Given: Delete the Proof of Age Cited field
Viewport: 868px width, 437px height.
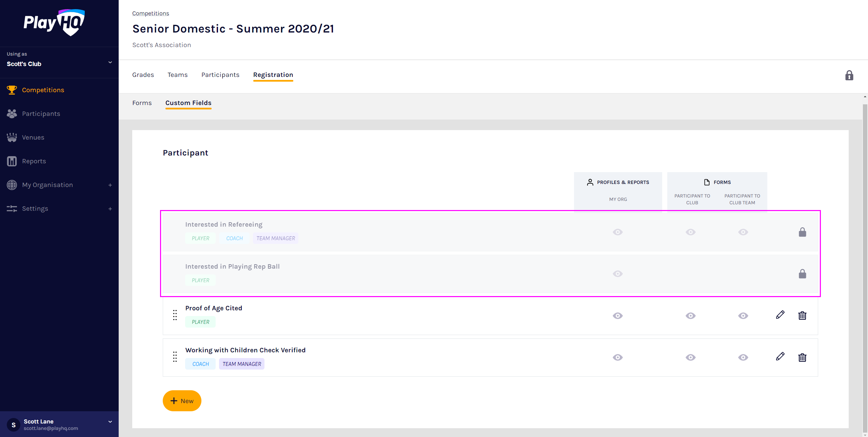Looking at the screenshot, I should coord(802,316).
